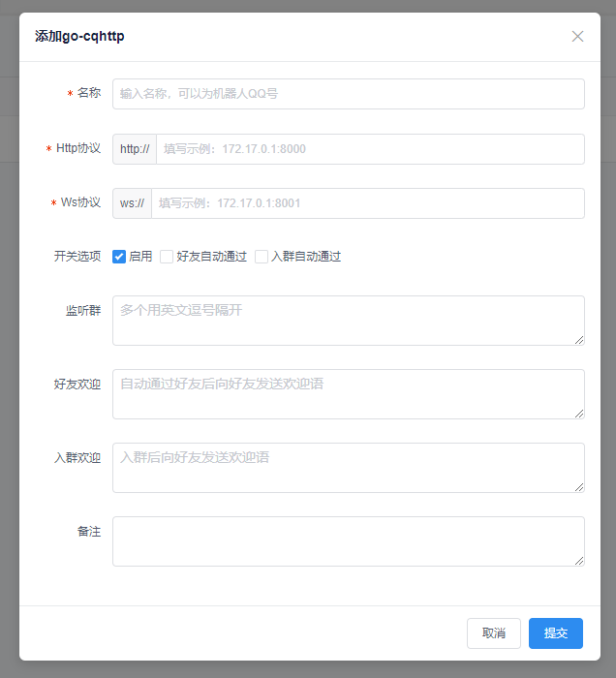Click the 备注 field label
This screenshot has width=616, height=678.
coord(88,531)
